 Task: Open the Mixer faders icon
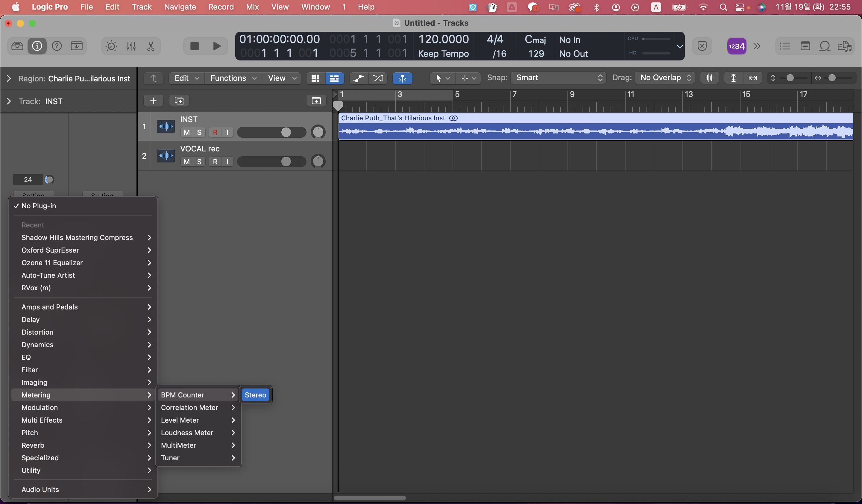click(131, 46)
